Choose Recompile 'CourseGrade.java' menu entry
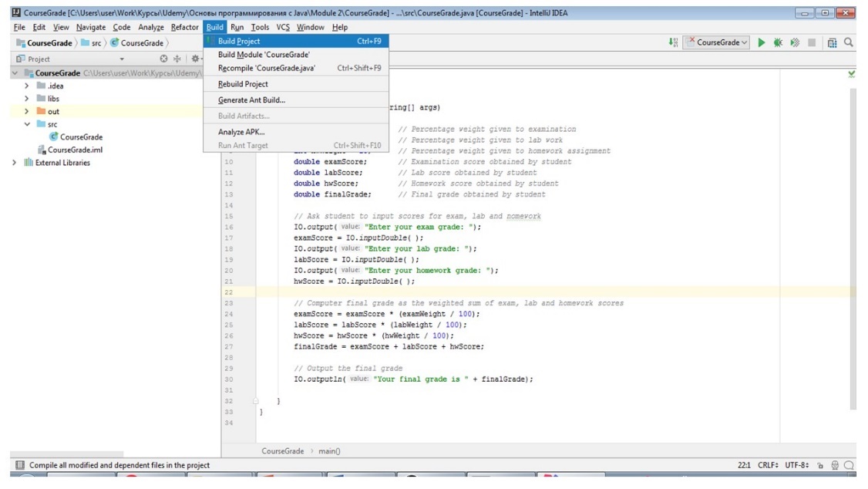This screenshot has height=489, width=868. click(x=266, y=68)
